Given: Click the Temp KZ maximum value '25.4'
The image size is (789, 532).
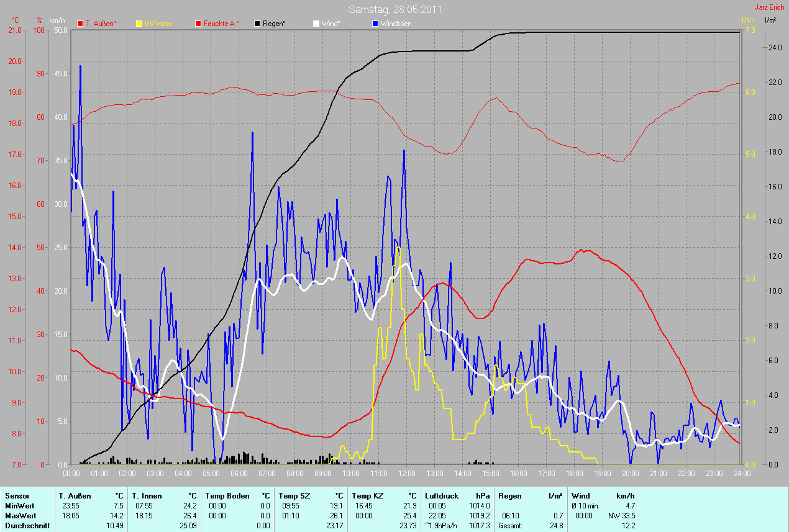Looking at the screenshot, I should [409, 516].
